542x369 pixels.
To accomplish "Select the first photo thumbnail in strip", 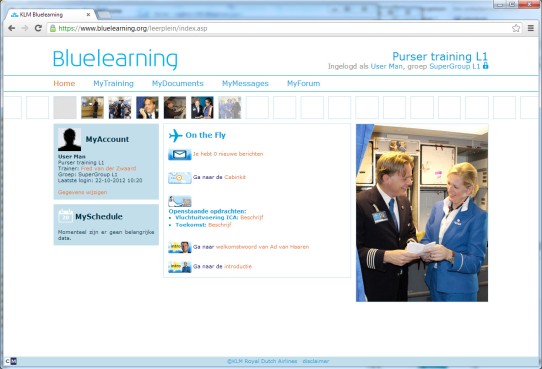I will [x=92, y=107].
